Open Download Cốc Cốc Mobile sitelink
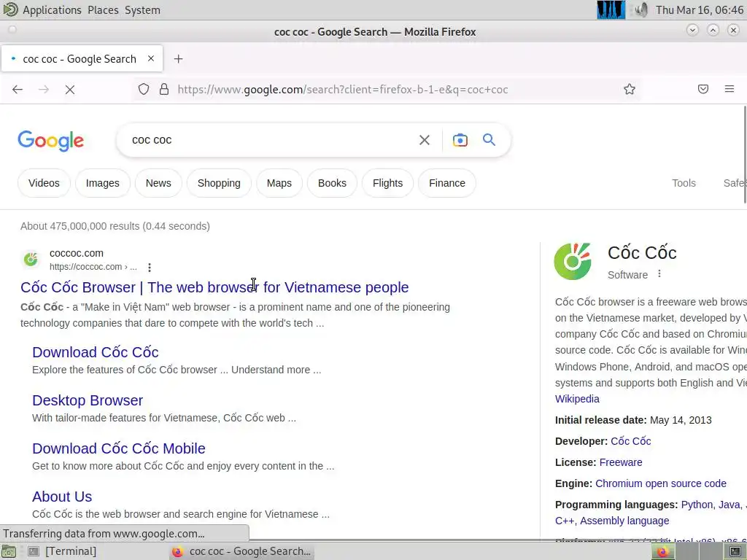 (x=119, y=448)
